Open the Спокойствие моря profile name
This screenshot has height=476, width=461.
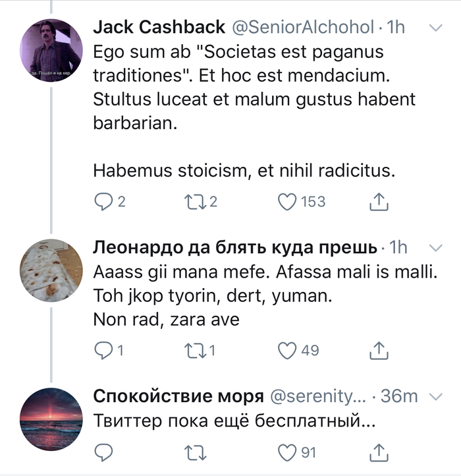[x=178, y=396]
